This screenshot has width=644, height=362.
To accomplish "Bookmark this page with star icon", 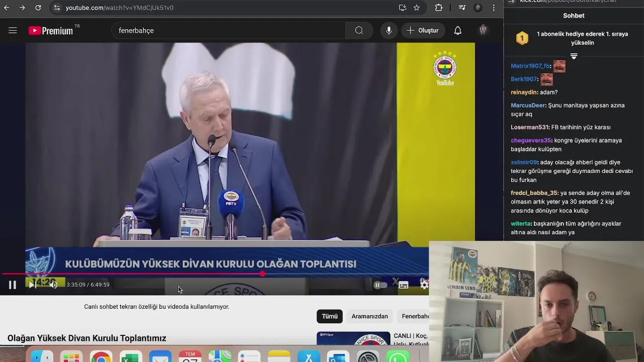I will [417, 8].
